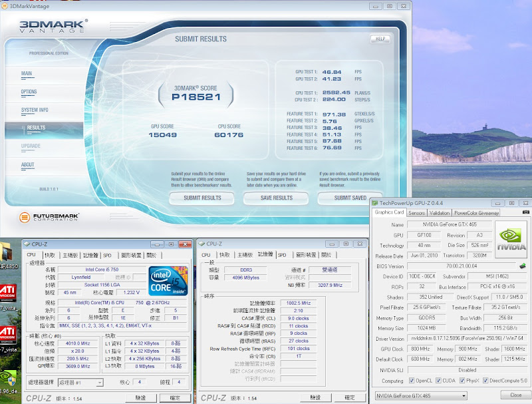Click the CPU score value 60176
The width and height of the screenshot is (532, 404).
(229, 135)
